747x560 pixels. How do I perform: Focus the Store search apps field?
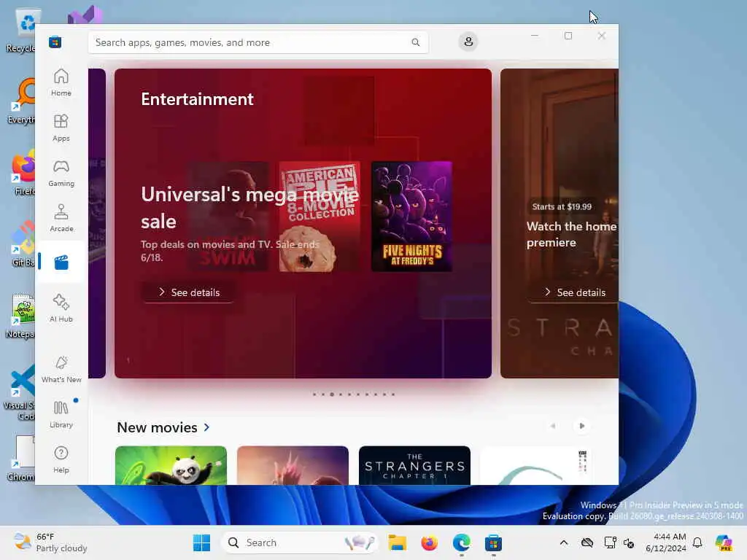point(258,42)
